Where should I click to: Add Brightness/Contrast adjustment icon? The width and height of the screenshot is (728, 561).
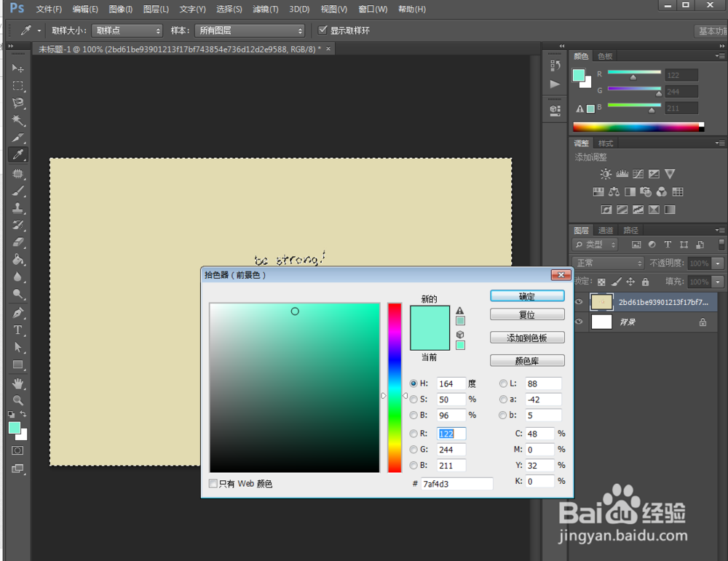point(606,174)
